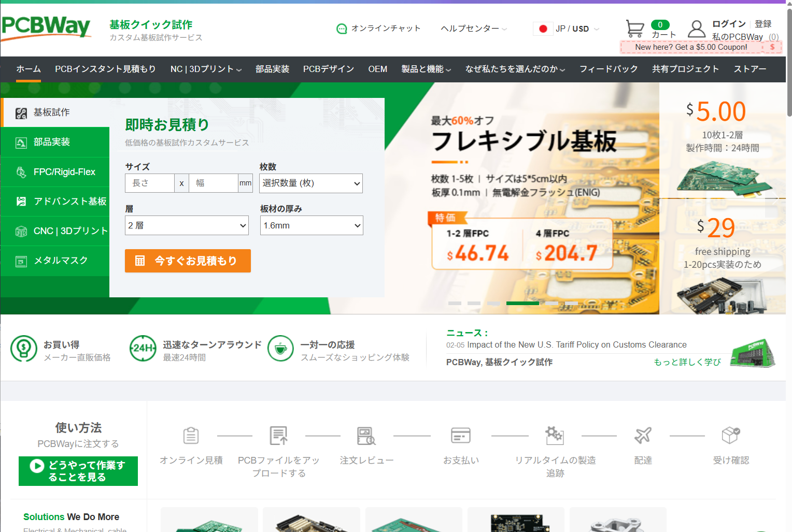
Task: Click the 長さ length input field
Action: (x=149, y=183)
